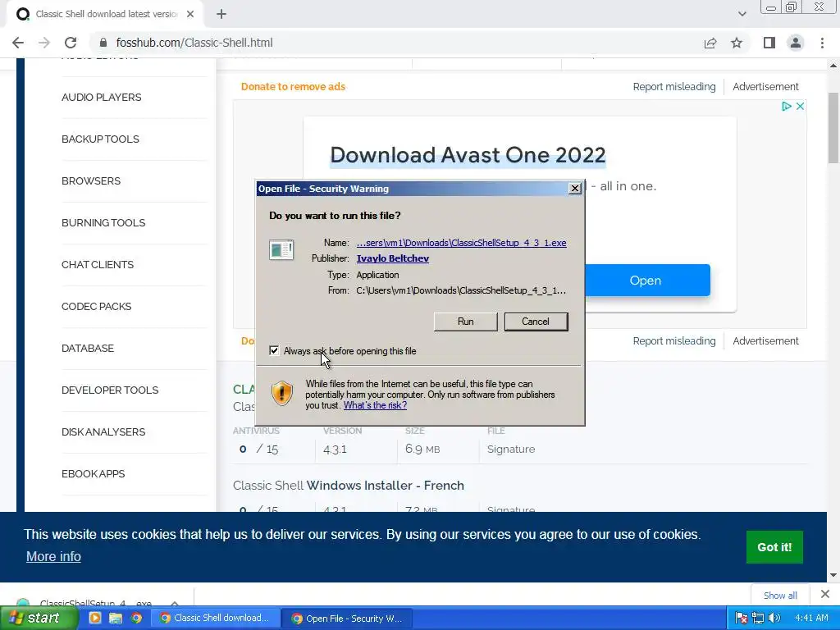
Task: Close the downloads bar with X
Action: tap(825, 594)
